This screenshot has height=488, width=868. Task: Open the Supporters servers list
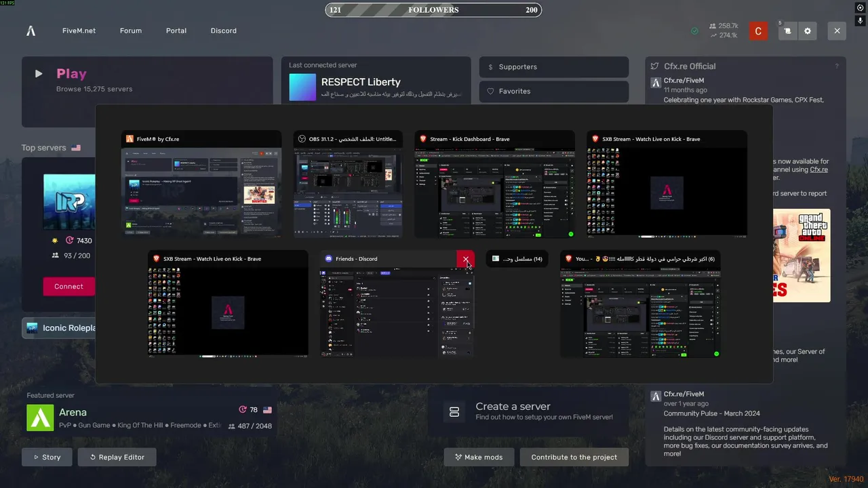554,67
